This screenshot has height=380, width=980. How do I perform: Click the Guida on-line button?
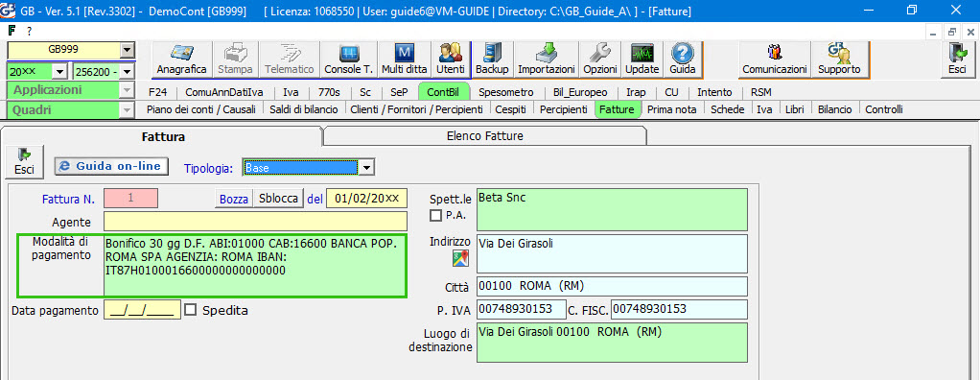coord(111,166)
